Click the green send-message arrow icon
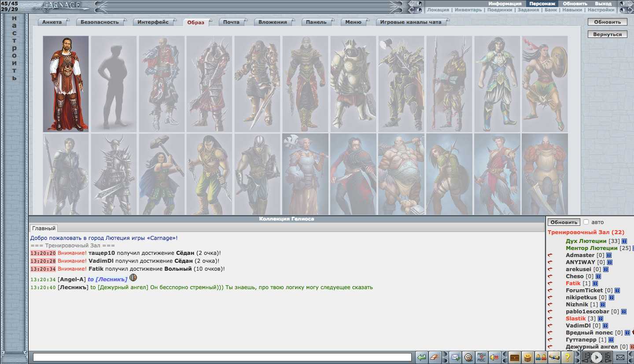 422,357
